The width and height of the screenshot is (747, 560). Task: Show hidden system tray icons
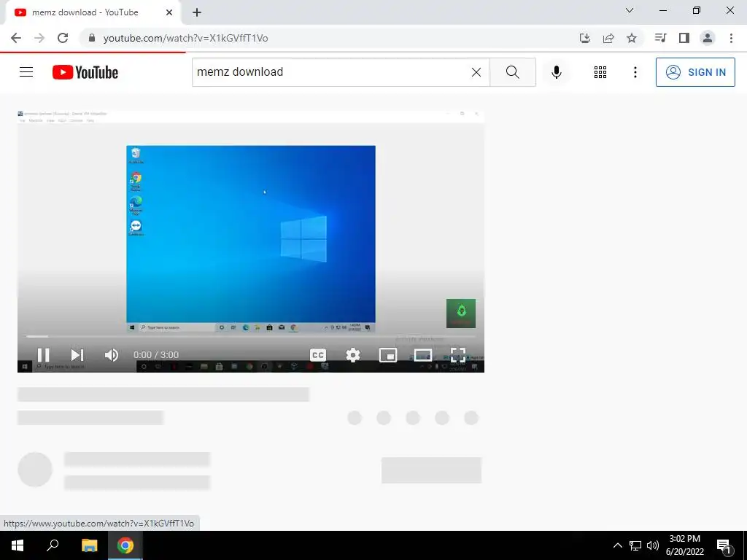point(617,545)
